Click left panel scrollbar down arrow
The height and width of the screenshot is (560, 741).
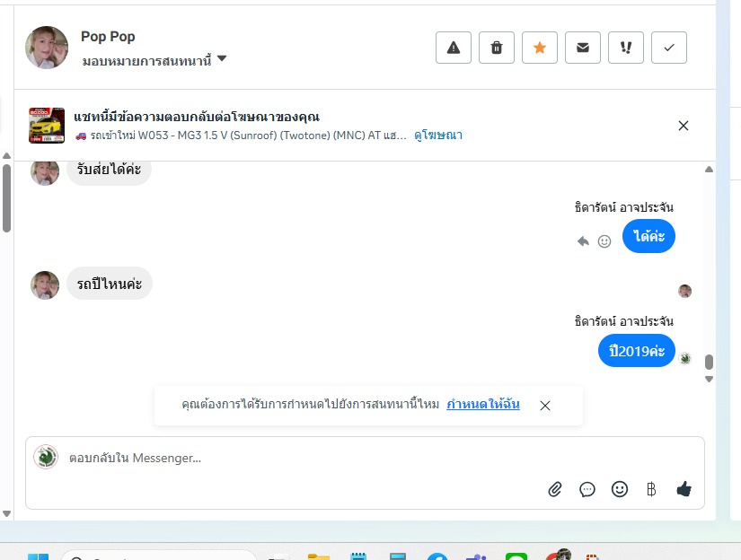(6, 513)
